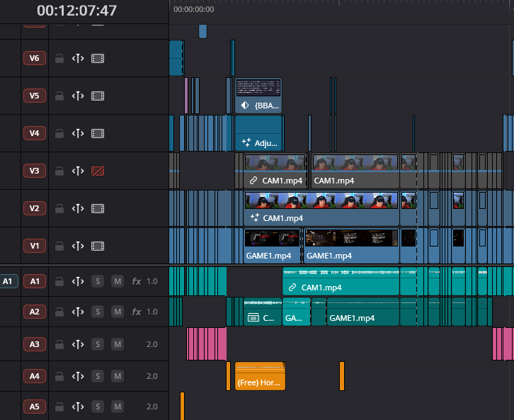This screenshot has height=420, width=514.
Task: Select the CAM1.mp4 clip on V2
Action: click(321, 208)
